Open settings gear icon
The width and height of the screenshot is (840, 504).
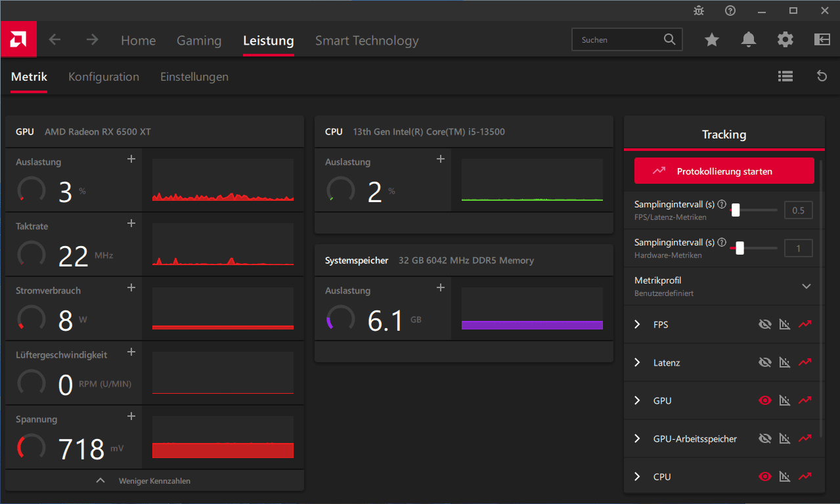(785, 40)
